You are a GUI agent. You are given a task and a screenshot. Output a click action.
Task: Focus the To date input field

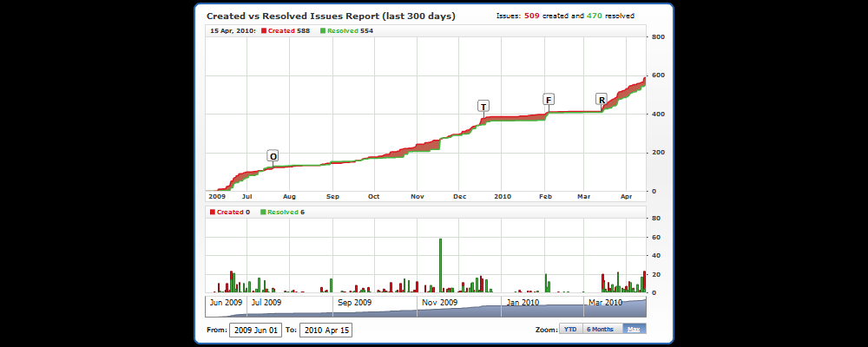[x=325, y=330]
